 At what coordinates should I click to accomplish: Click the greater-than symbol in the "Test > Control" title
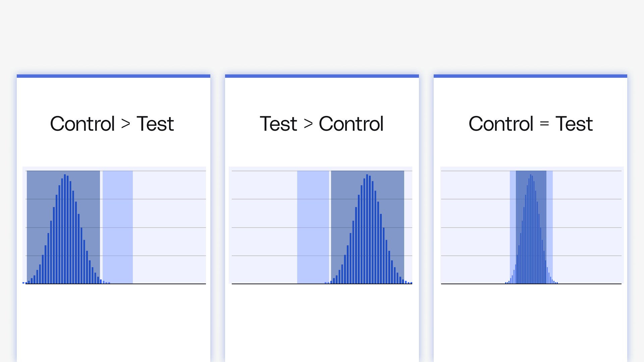(x=308, y=124)
